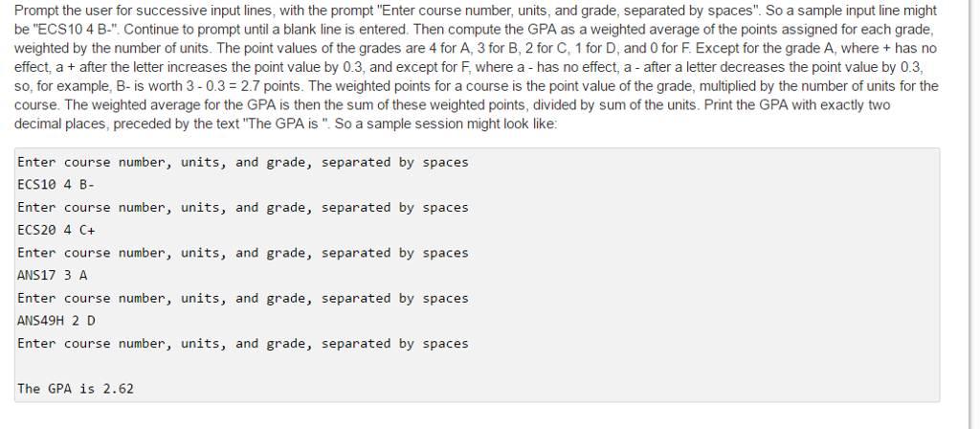Click the fourth prompt line below ANS17
This screenshot has height=429, width=980.
click(x=242, y=299)
